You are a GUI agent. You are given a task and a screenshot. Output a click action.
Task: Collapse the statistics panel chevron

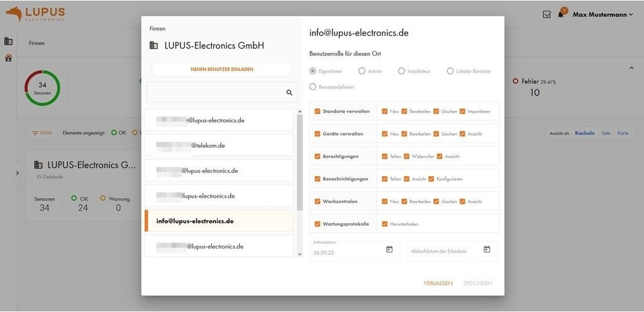pyautogui.click(x=631, y=68)
